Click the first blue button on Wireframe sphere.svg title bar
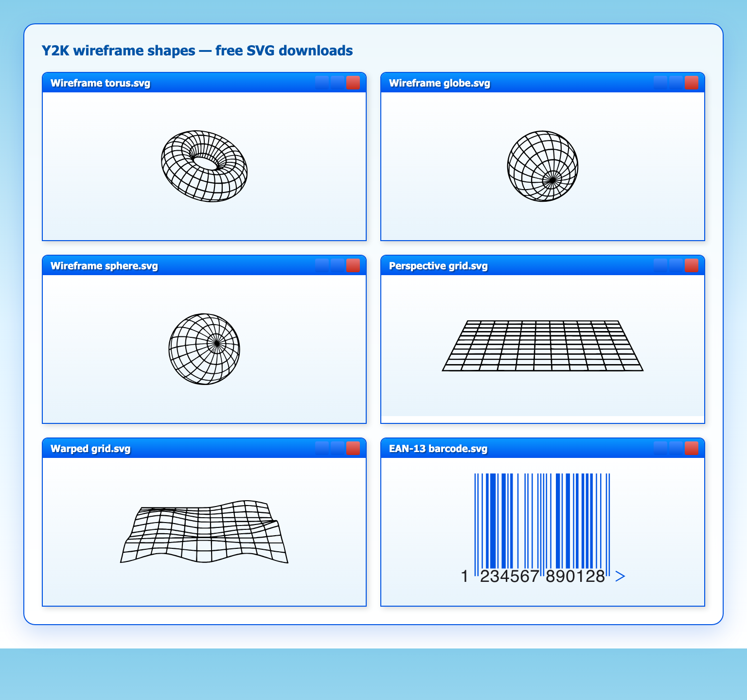 [322, 265]
